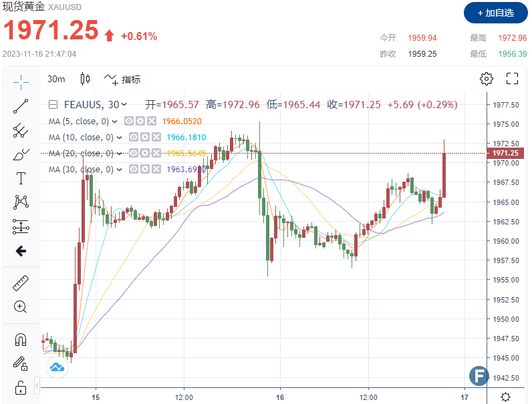Remove the MA (30, close, 0) indicator
The image size is (532, 404).
tap(156, 170)
